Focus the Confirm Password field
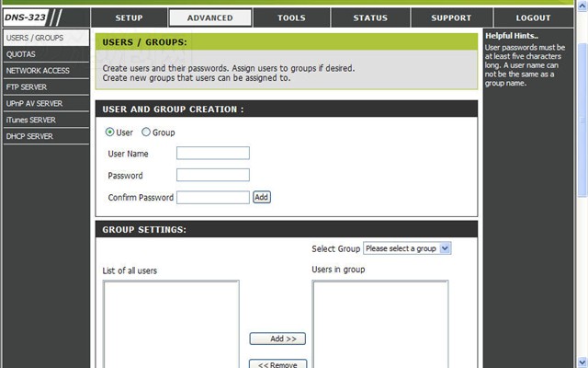Screen dimensions: 588x368 (x=212, y=198)
